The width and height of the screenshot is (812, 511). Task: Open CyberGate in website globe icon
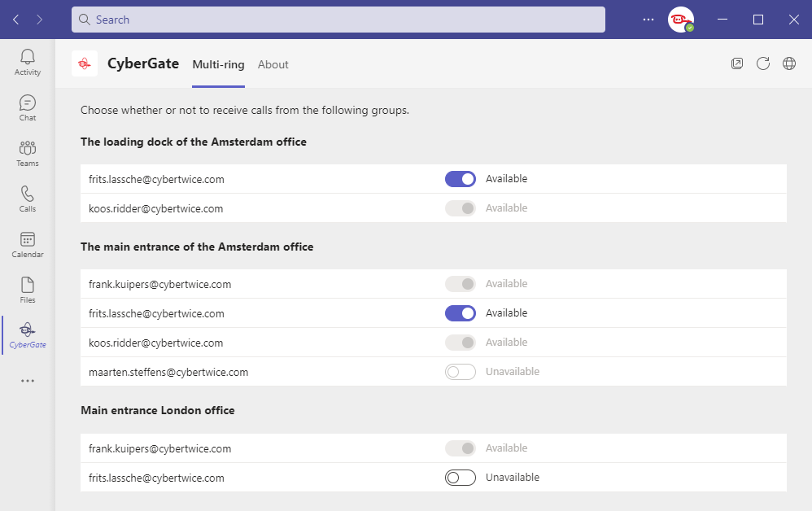coord(788,63)
